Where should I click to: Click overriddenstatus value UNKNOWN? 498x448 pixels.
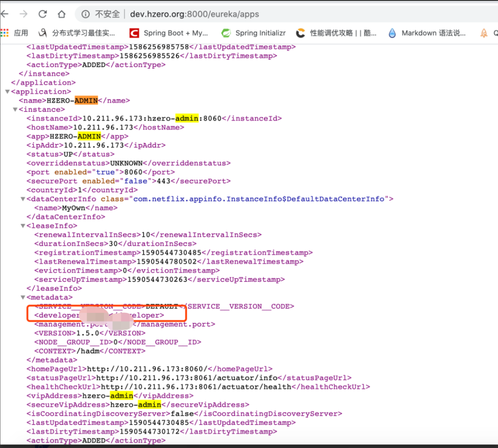[x=126, y=163]
